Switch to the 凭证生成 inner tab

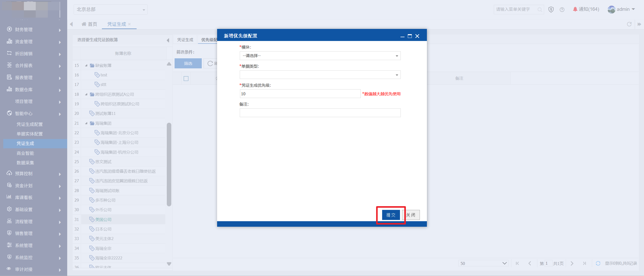pyautogui.click(x=185, y=40)
